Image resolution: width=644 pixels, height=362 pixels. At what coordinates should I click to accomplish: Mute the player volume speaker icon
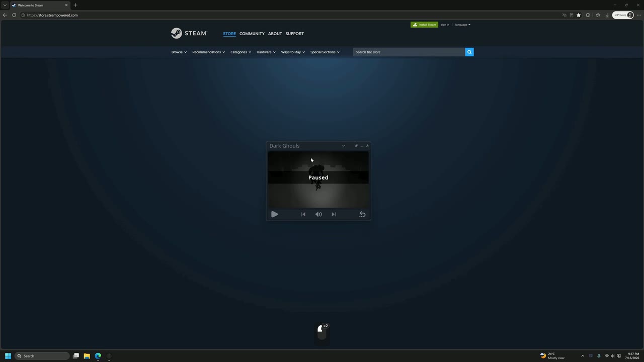(318, 214)
